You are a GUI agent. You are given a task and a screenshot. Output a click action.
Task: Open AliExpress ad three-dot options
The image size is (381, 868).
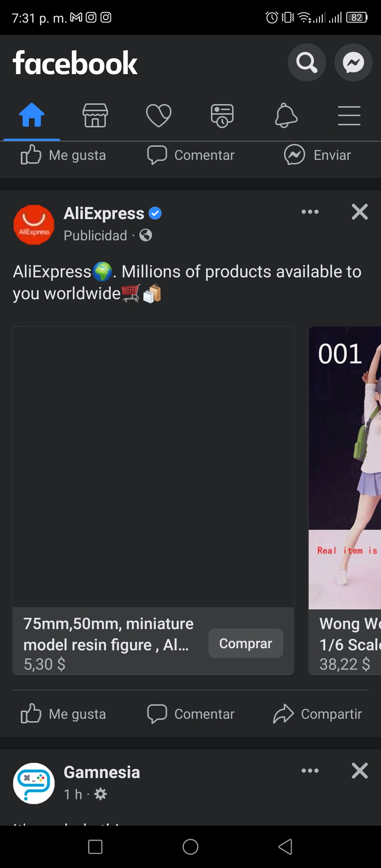[x=310, y=212]
